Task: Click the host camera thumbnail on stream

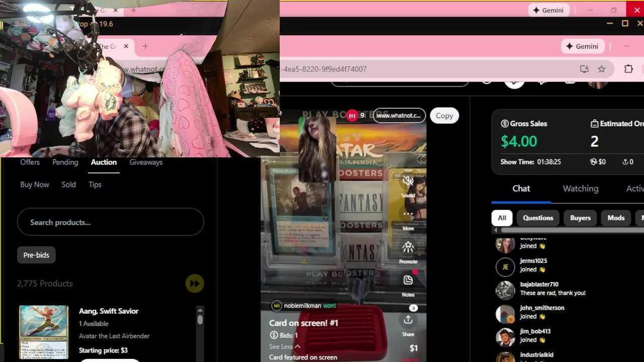Action: click(x=316, y=149)
